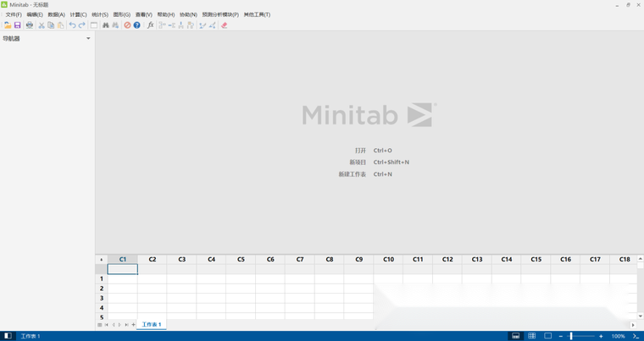This screenshot has width=644, height=341.
Task: Click 工作表 1 label in status bar
Action: tap(31, 336)
